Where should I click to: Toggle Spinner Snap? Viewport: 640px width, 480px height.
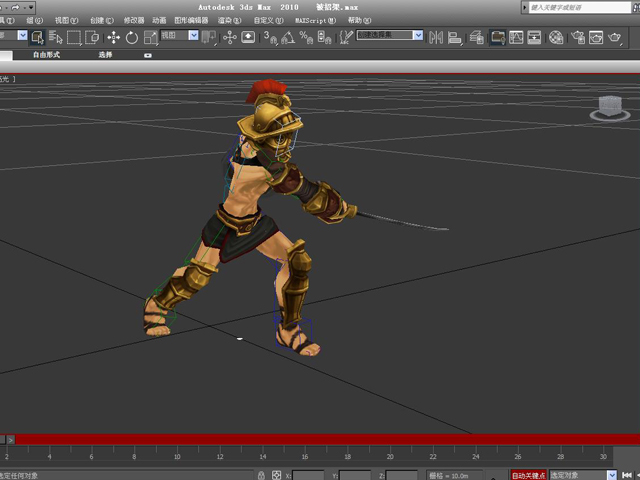[324, 38]
